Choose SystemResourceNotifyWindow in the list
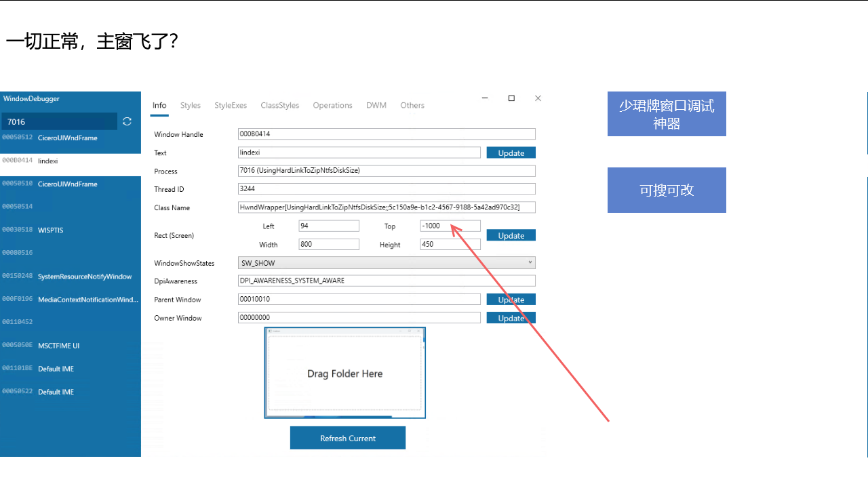This screenshot has height=488, width=868. tap(71, 277)
